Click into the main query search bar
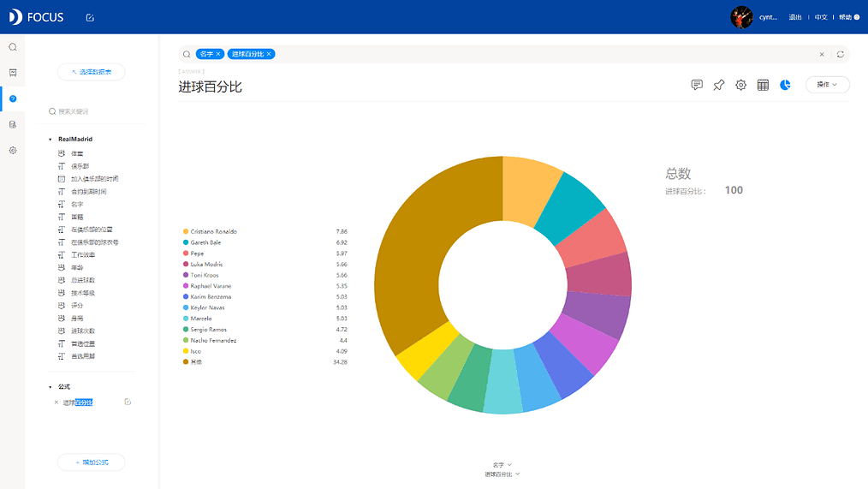 point(514,54)
